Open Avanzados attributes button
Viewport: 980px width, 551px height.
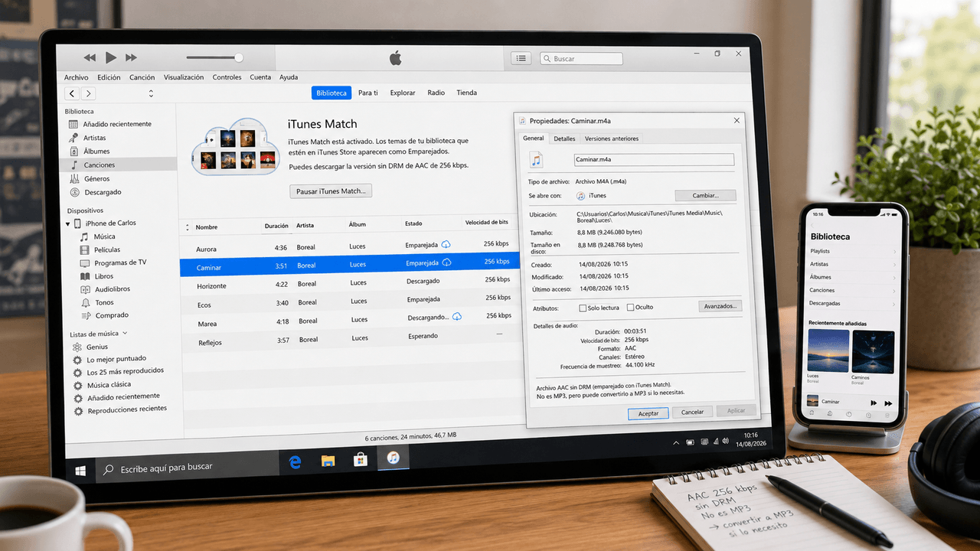pos(720,306)
